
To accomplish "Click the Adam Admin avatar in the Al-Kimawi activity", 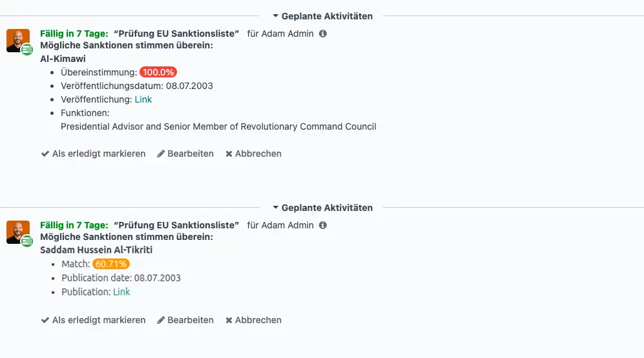I will 17,40.
